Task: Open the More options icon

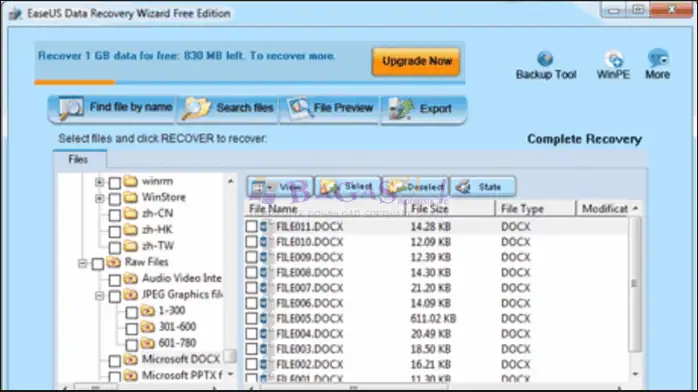Action: tap(658, 58)
